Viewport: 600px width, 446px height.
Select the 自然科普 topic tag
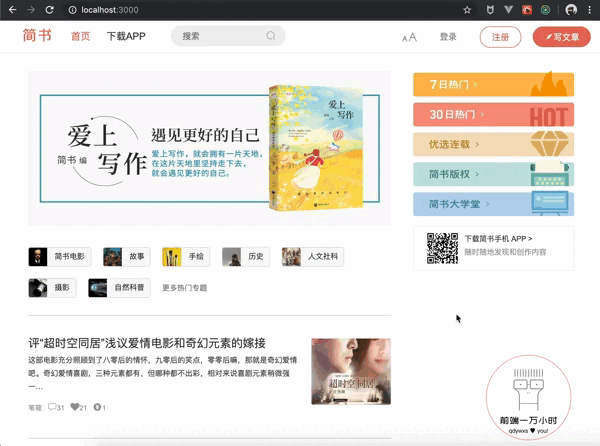click(x=119, y=288)
